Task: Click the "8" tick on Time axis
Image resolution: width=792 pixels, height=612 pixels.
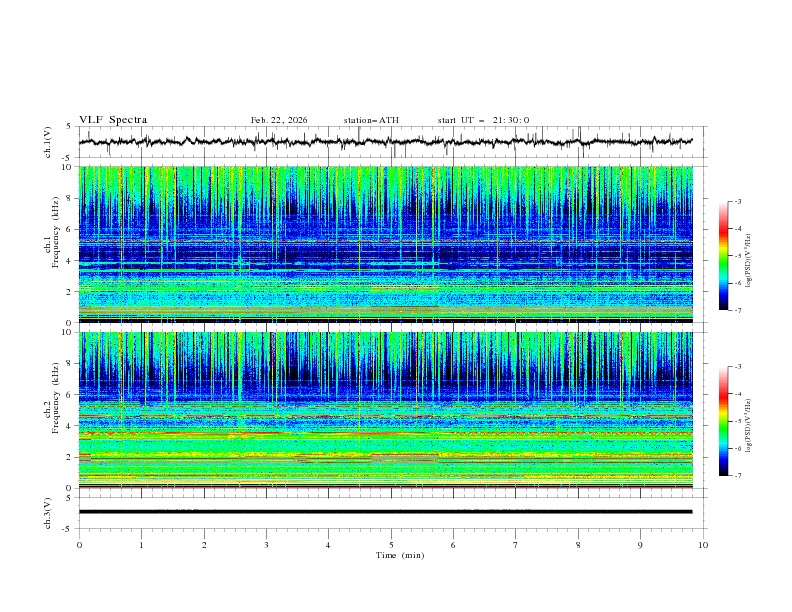Action: [578, 545]
